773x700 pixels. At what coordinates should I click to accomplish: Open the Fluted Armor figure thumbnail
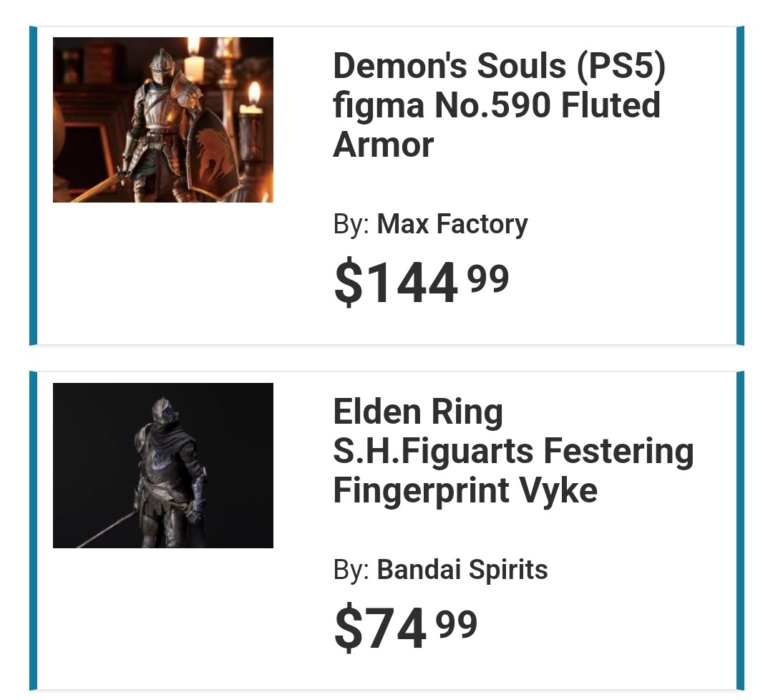(x=163, y=120)
